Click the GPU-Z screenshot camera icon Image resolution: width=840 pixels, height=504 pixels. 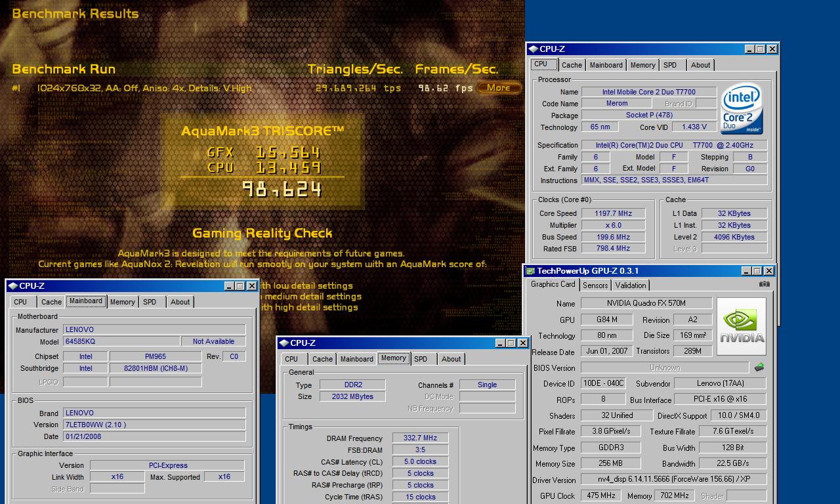pos(765,284)
